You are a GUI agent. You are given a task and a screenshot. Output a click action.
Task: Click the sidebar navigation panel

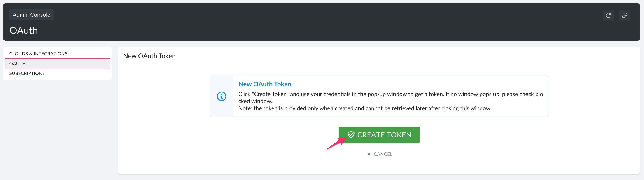[57, 63]
